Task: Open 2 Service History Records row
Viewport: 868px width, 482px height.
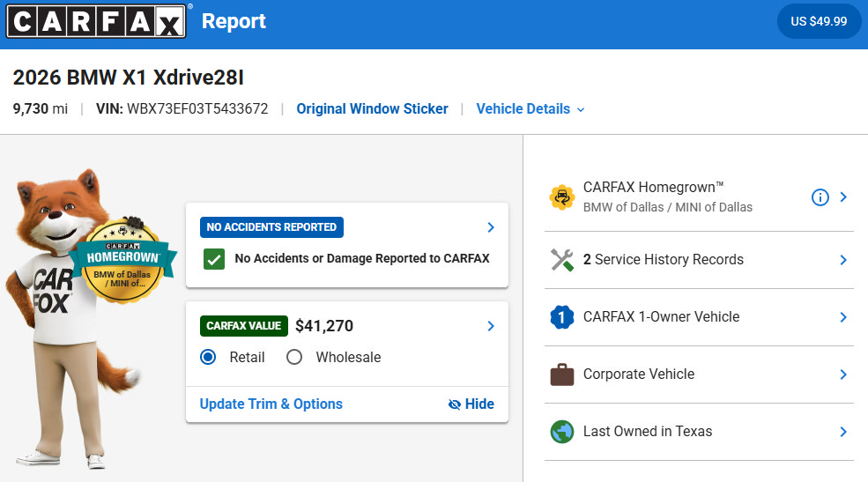Action: coord(699,260)
